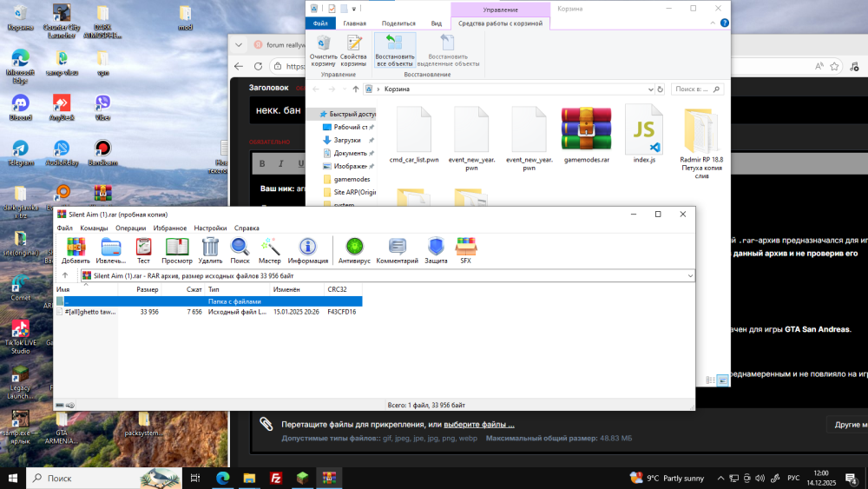Expand Explorer address bar history dropdown
The width and height of the screenshot is (868, 489).
(x=650, y=89)
